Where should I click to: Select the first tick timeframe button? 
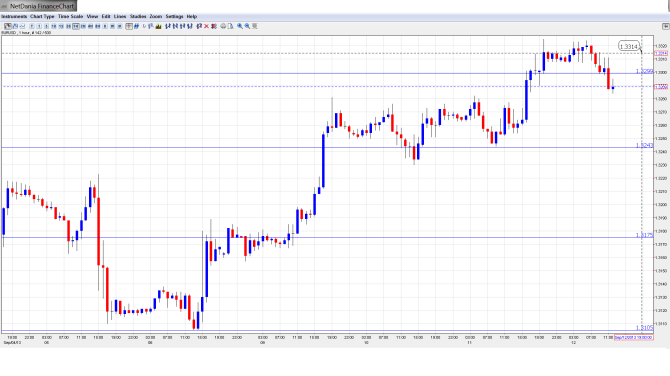32,26
